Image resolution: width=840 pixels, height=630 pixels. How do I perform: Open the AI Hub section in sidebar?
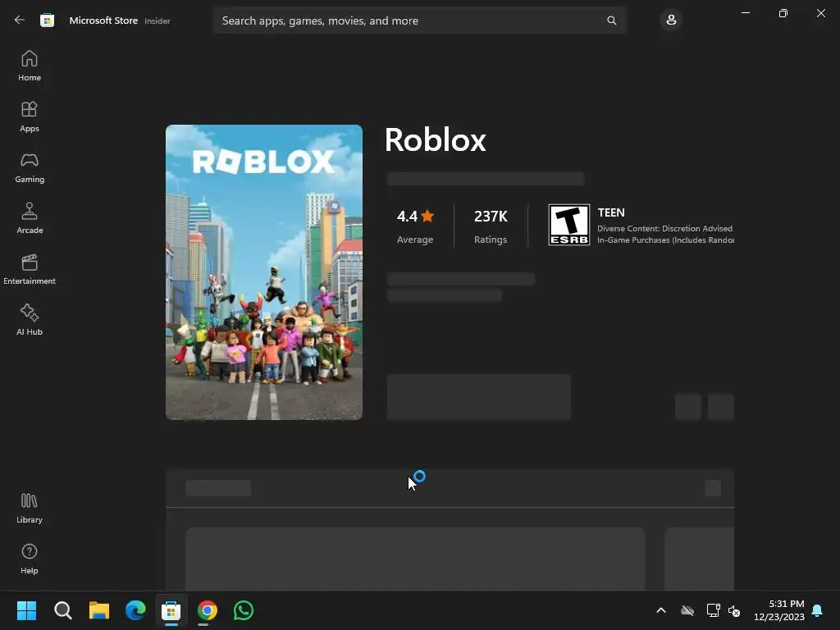[x=30, y=321]
